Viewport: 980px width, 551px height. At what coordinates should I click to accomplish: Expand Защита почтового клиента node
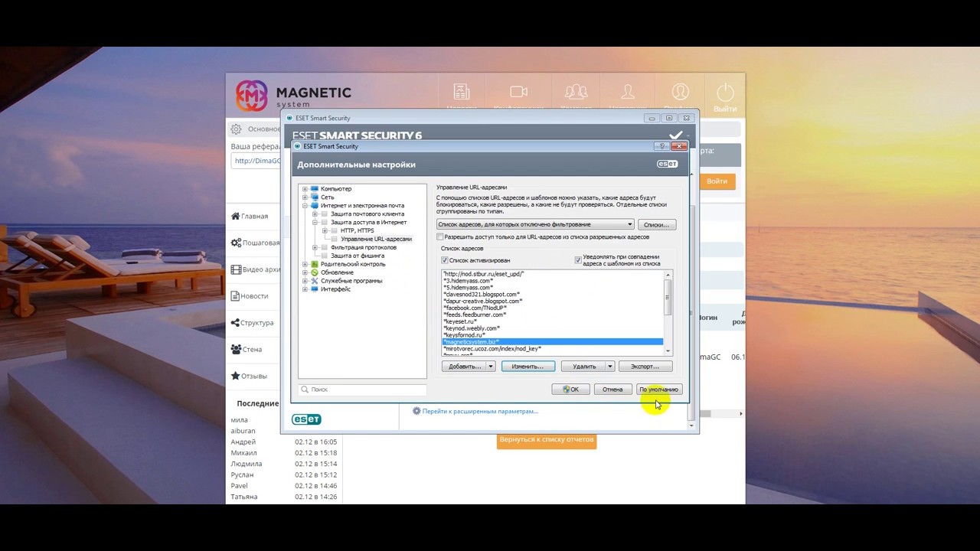click(315, 214)
